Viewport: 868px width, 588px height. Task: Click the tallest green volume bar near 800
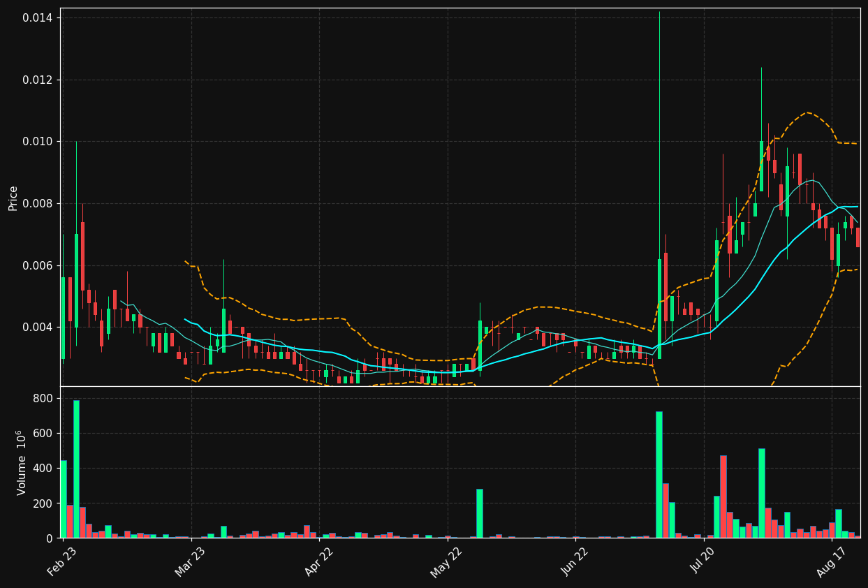coord(76,469)
